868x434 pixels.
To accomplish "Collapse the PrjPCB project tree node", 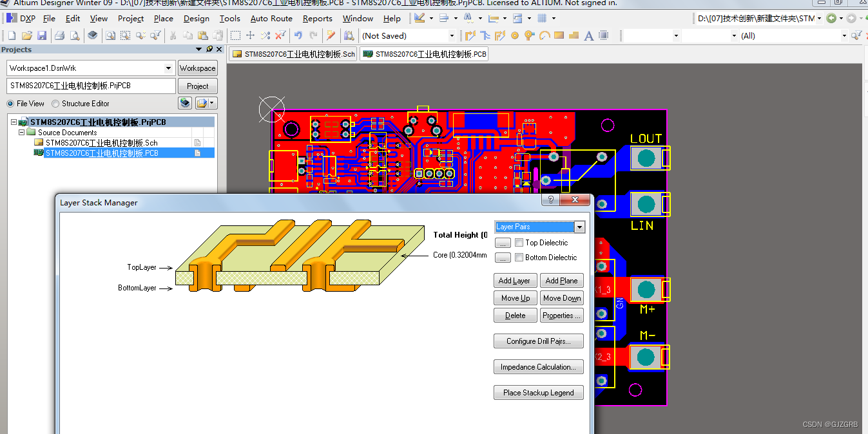I will point(14,122).
